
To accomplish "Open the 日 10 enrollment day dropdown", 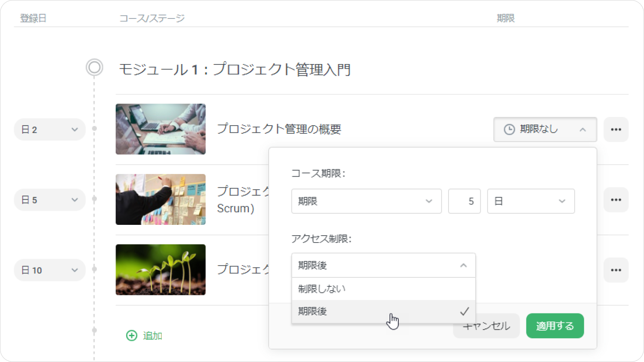I will 50,270.
